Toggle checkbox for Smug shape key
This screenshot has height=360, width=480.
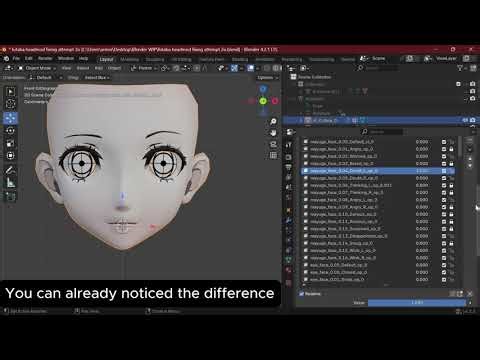pyautogui.click(x=444, y=243)
